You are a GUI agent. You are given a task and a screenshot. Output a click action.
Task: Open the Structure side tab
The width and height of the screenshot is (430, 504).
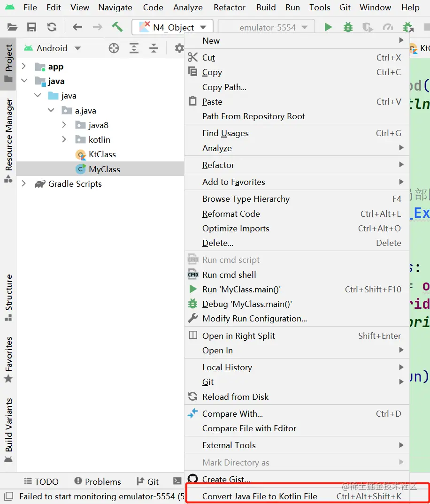tap(8, 298)
